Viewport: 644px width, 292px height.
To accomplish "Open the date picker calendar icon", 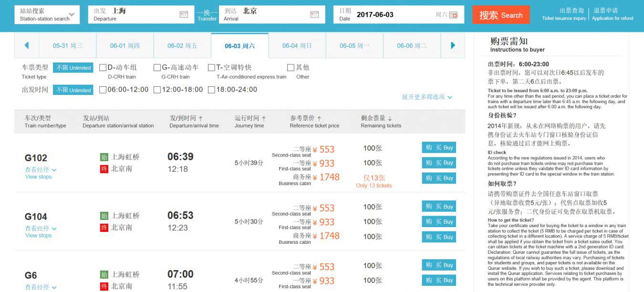I will [x=453, y=15].
